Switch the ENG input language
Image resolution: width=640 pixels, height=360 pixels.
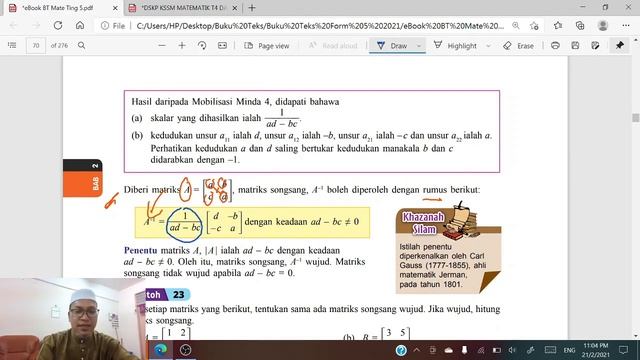point(569,350)
